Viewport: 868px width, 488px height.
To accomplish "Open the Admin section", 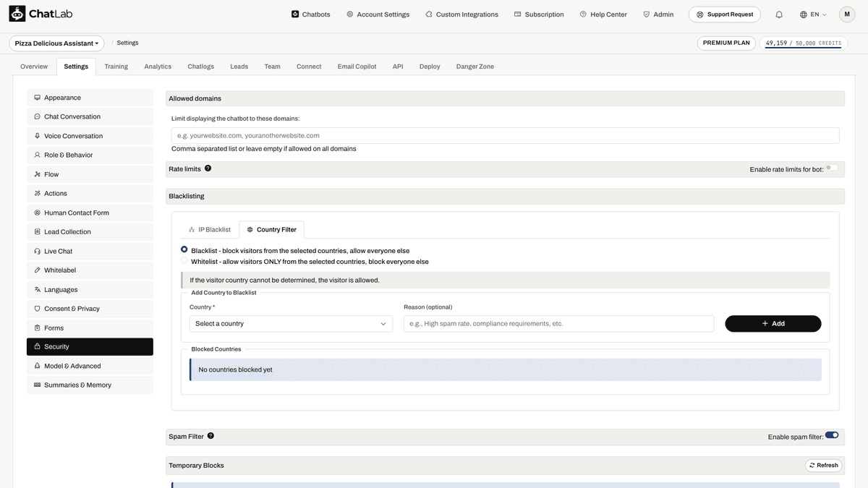I will (x=658, y=14).
